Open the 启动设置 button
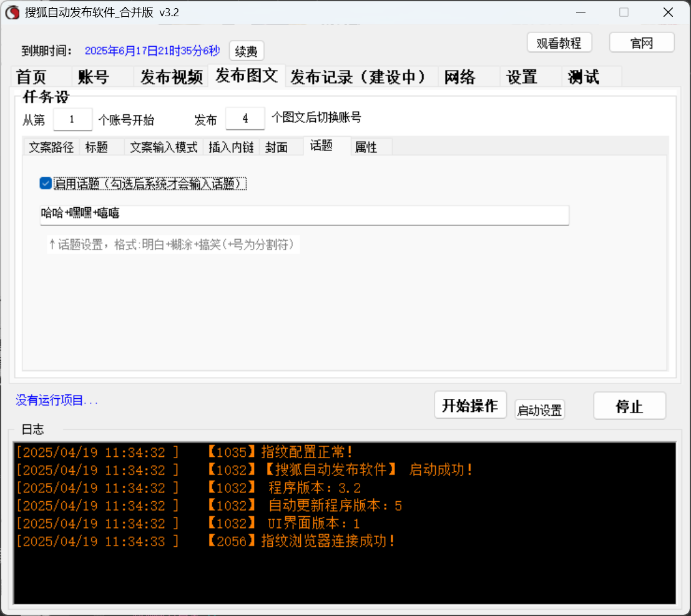The height and width of the screenshot is (616, 691). coord(539,410)
